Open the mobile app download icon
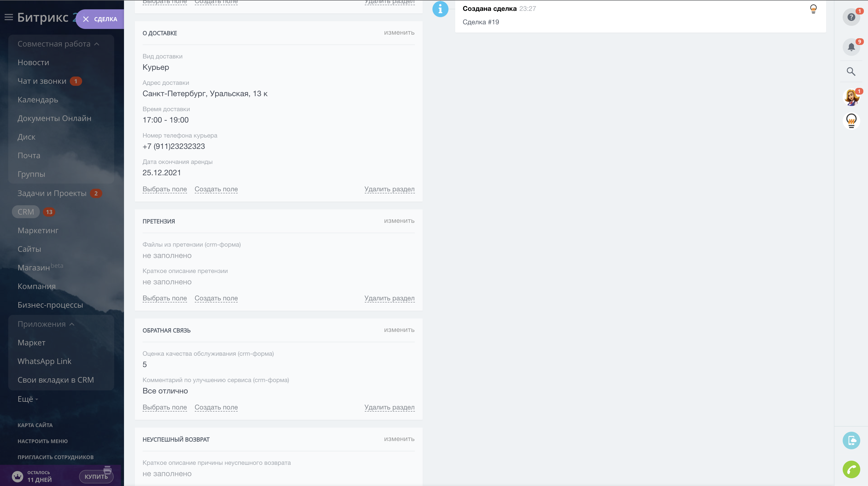The image size is (868, 486). click(x=852, y=441)
